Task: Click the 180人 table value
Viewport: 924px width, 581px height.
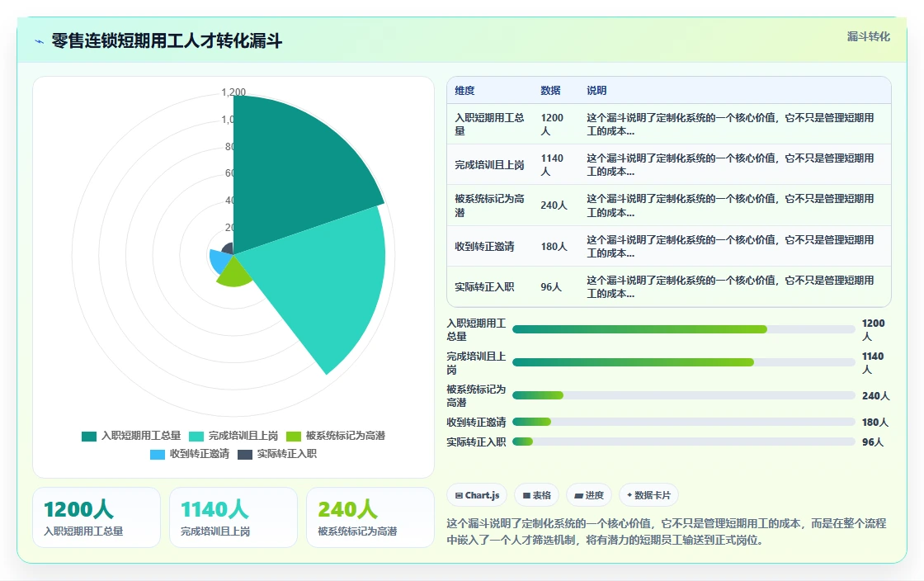Action: coord(554,246)
